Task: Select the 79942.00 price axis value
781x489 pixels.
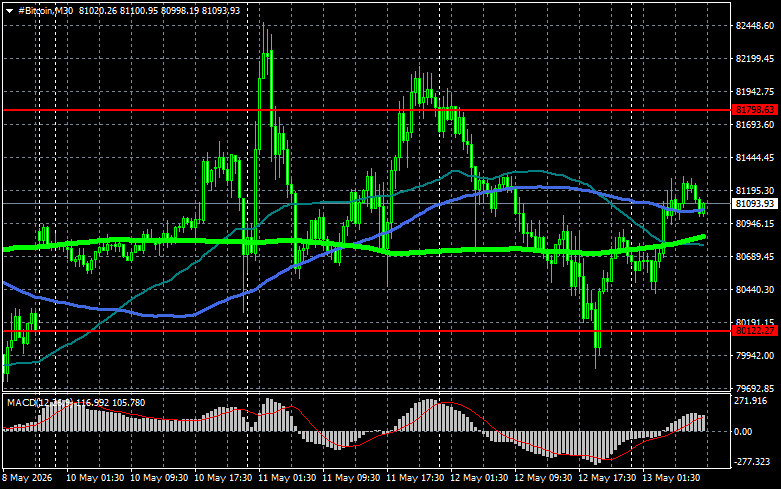Action: (x=755, y=356)
